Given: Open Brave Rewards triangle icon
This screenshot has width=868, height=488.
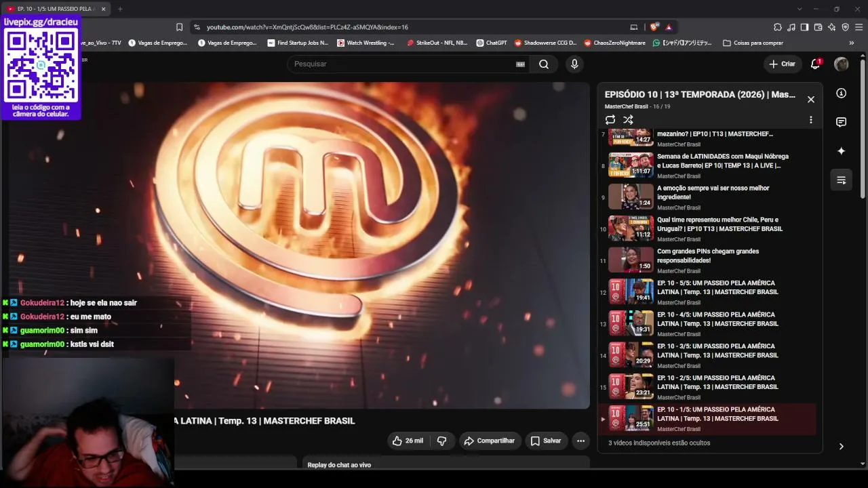Looking at the screenshot, I should click(x=669, y=27).
